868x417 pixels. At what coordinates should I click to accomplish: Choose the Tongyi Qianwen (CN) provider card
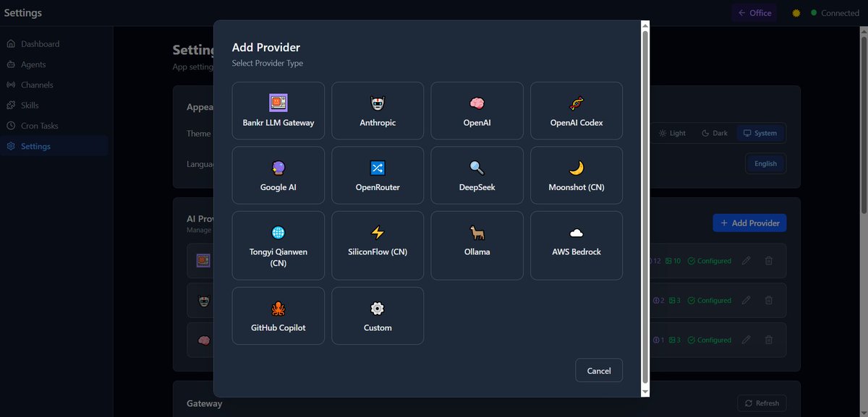(x=278, y=246)
